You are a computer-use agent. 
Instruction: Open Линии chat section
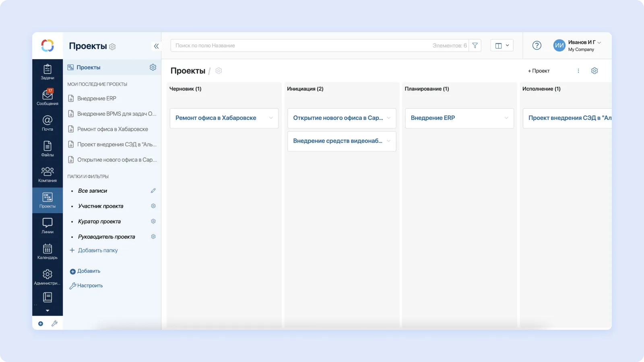coord(47,226)
